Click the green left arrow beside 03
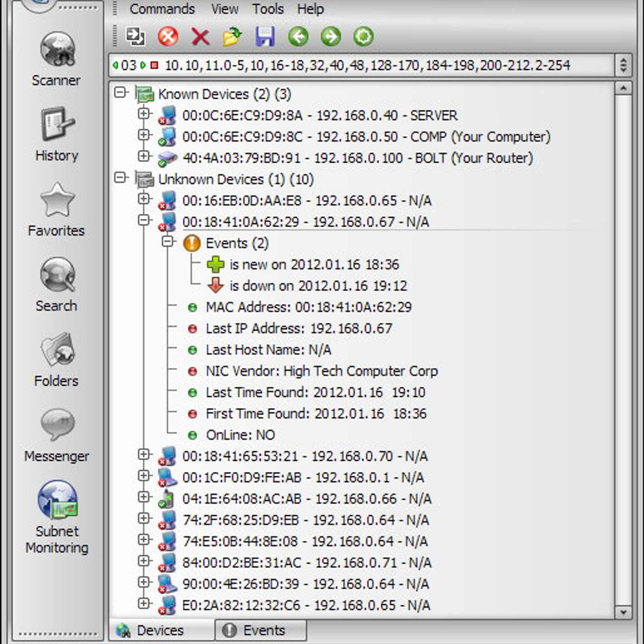Image resolution: width=644 pixels, height=644 pixels. [x=116, y=65]
